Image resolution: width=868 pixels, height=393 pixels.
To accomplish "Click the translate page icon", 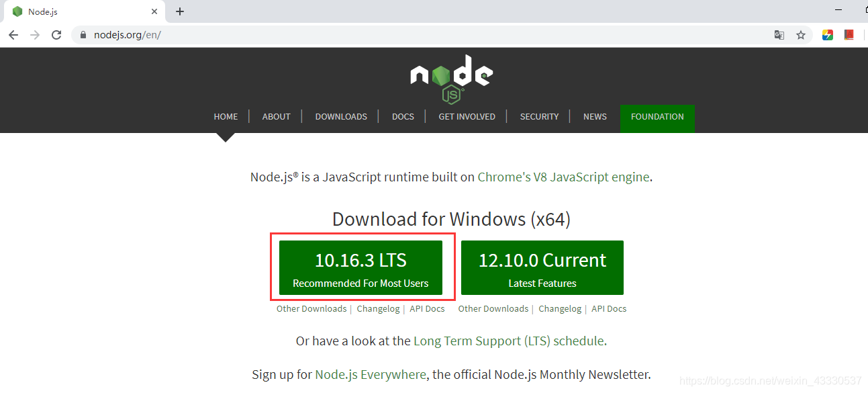I will (x=779, y=35).
